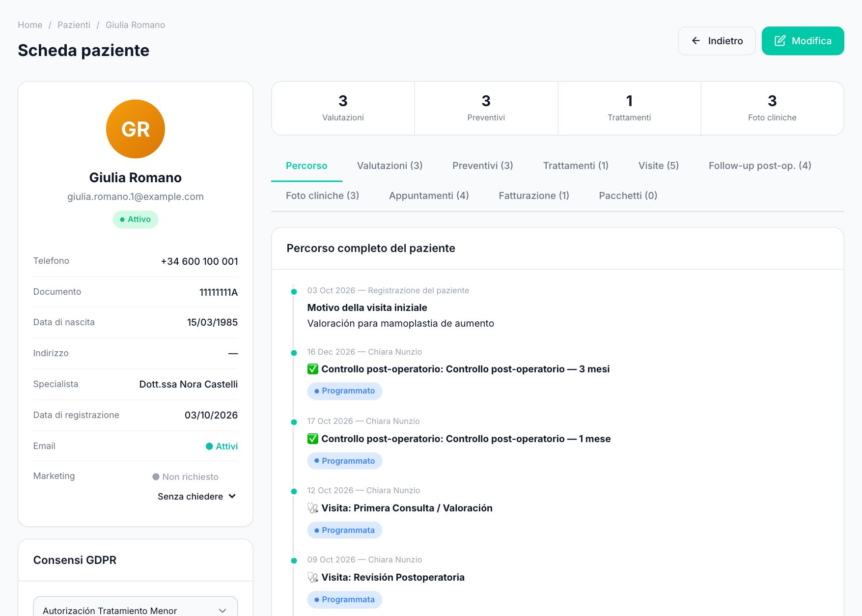Viewport: 862px width, 616px height.
Task: Go to Home in breadcrumb
Action: (30, 25)
